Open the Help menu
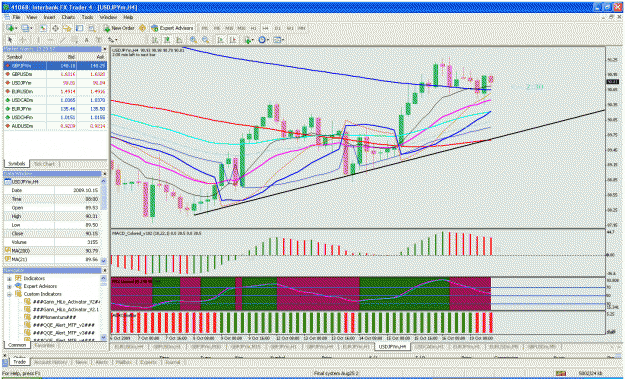The image size is (625, 379). (x=128, y=18)
